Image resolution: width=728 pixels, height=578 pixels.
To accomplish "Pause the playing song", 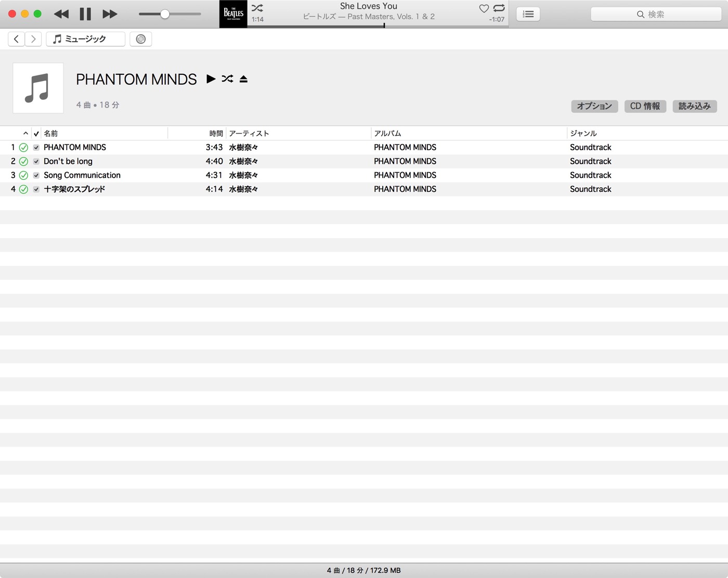I will pos(85,14).
